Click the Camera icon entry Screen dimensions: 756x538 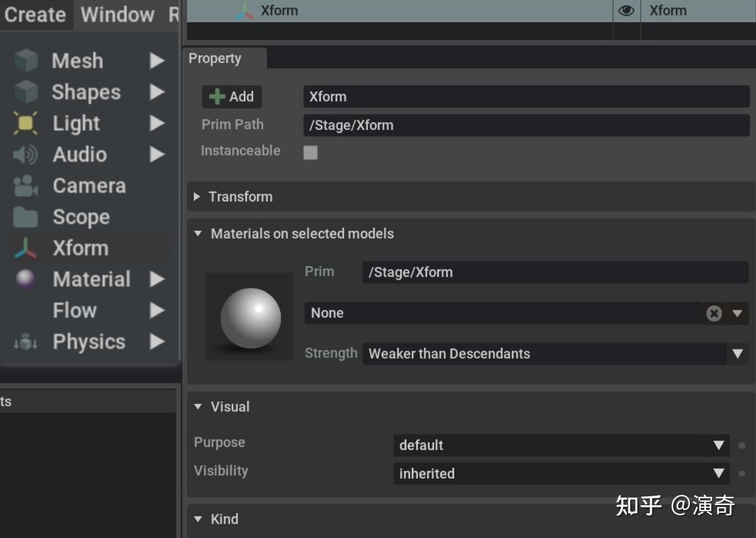click(25, 186)
